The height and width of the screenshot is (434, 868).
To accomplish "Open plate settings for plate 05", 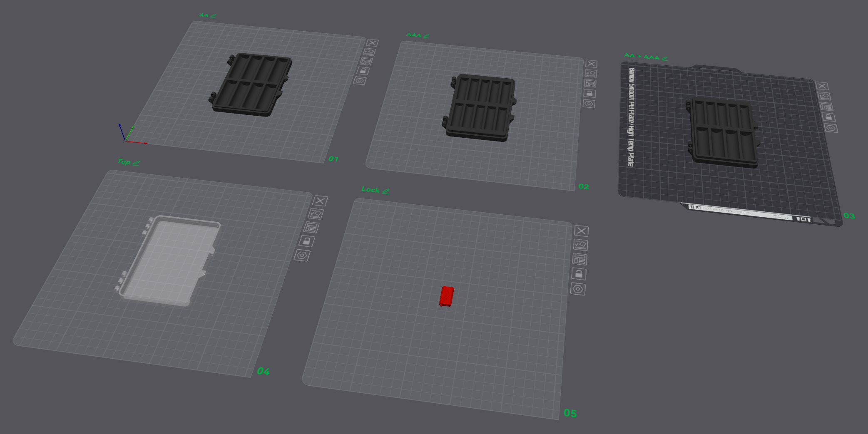I will tap(578, 289).
